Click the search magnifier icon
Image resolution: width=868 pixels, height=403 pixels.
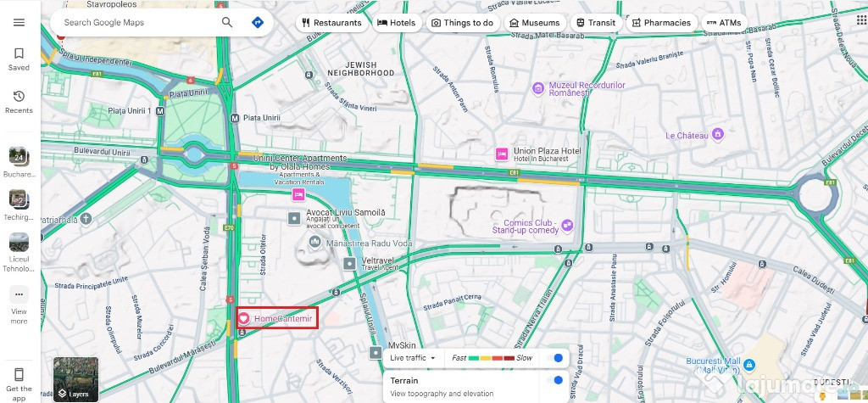227,22
